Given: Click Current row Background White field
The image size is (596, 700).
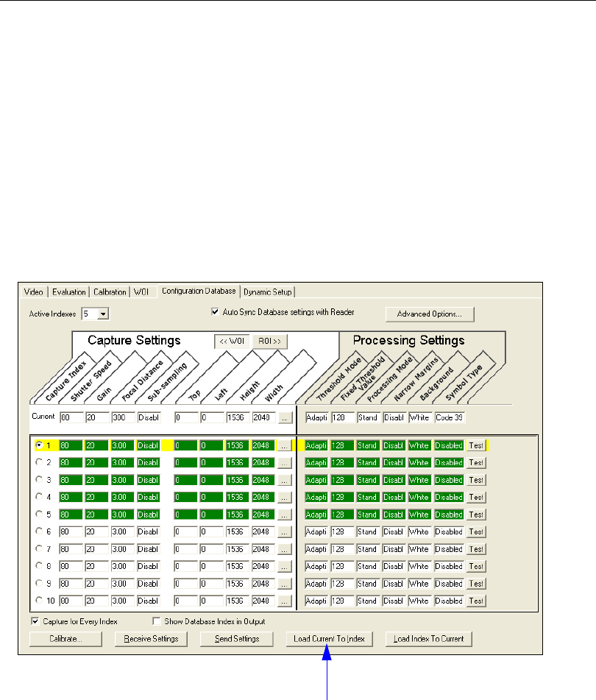Looking at the screenshot, I should [x=420, y=418].
